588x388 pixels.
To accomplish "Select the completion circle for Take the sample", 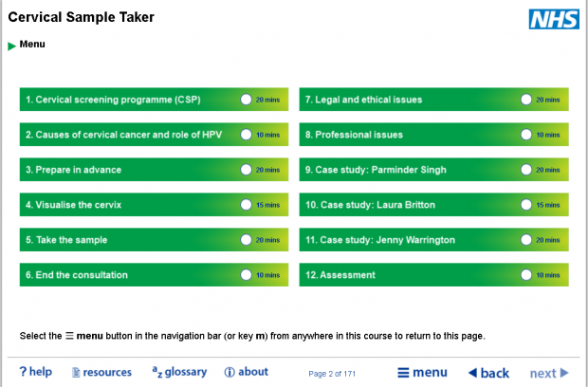I will [246, 240].
